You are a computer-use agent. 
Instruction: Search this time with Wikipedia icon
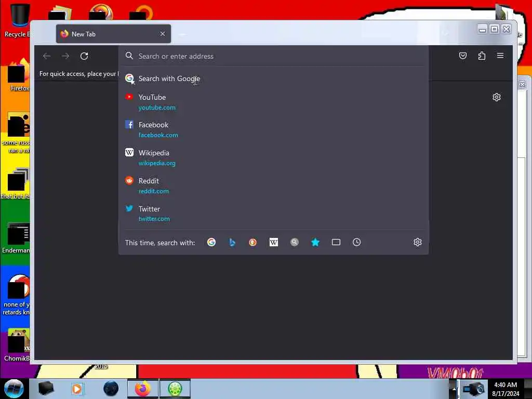tap(273, 242)
